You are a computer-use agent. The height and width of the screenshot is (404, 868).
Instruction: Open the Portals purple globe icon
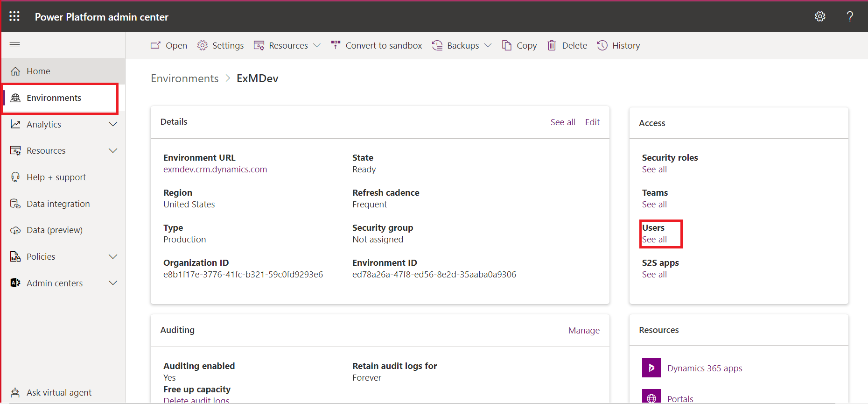click(x=651, y=397)
